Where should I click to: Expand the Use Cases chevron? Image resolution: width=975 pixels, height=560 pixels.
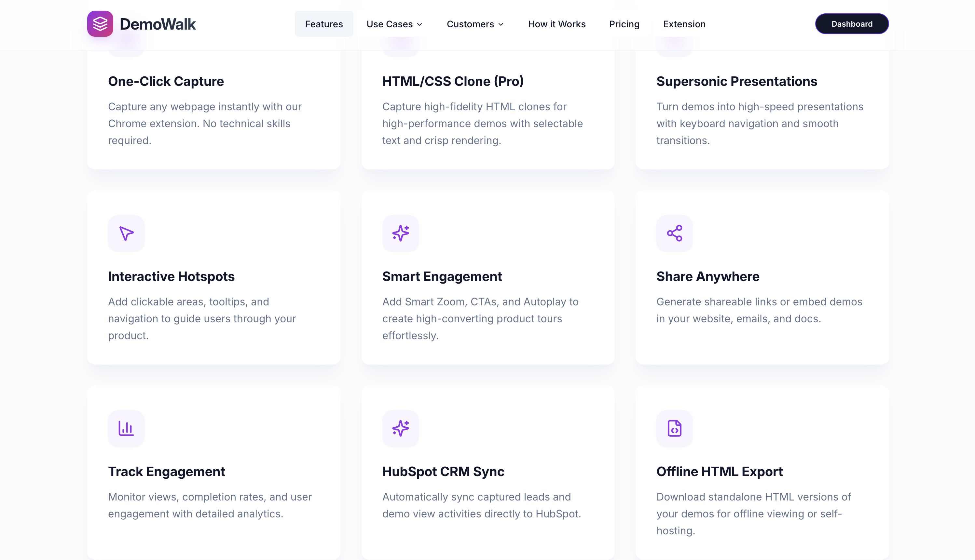click(420, 24)
